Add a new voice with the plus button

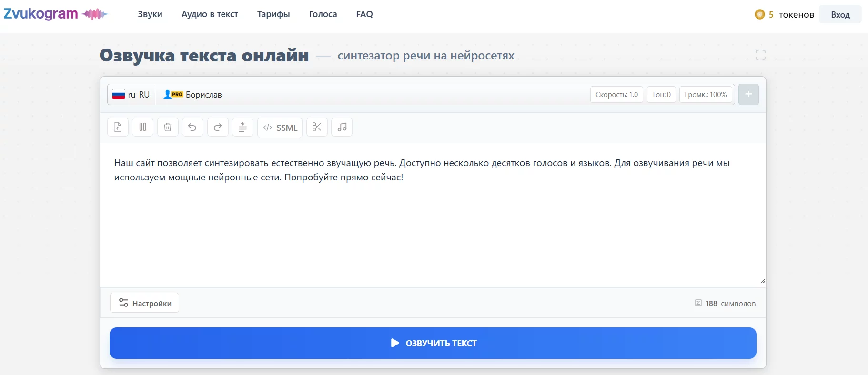[x=748, y=95]
